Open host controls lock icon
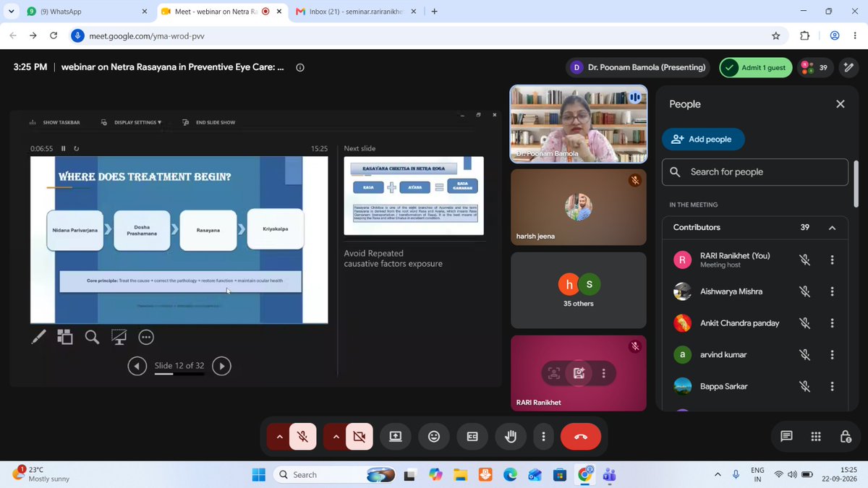This screenshot has width=868, height=488. 846,437
